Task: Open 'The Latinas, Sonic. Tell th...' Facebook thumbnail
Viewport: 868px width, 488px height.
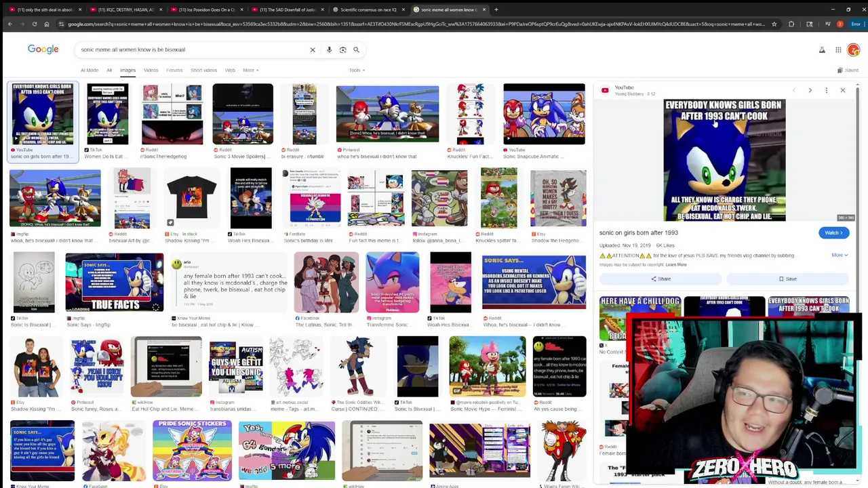Action: (x=326, y=282)
